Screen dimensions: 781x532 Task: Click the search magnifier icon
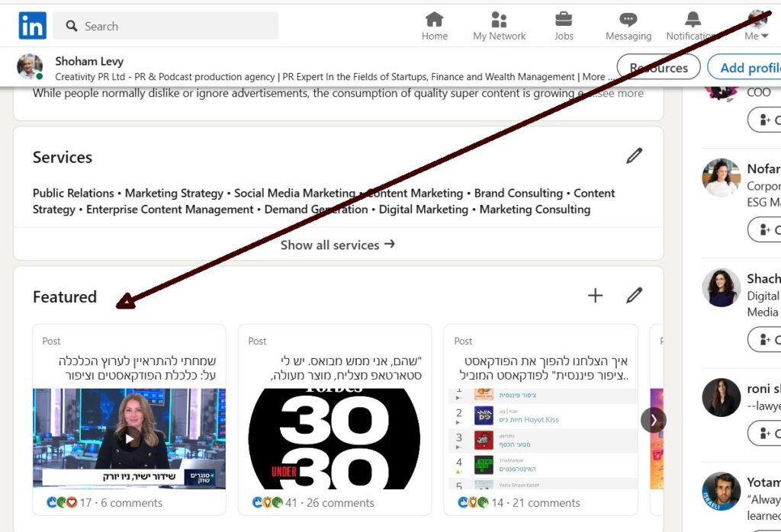coord(71,26)
